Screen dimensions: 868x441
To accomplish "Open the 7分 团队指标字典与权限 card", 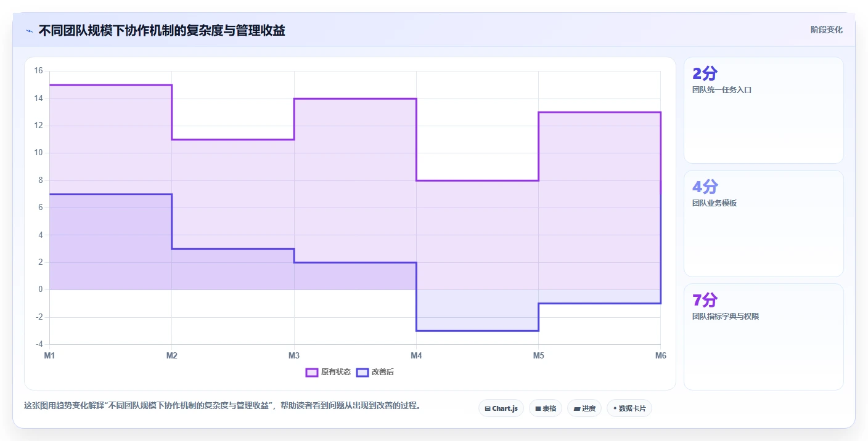I will [x=764, y=337].
